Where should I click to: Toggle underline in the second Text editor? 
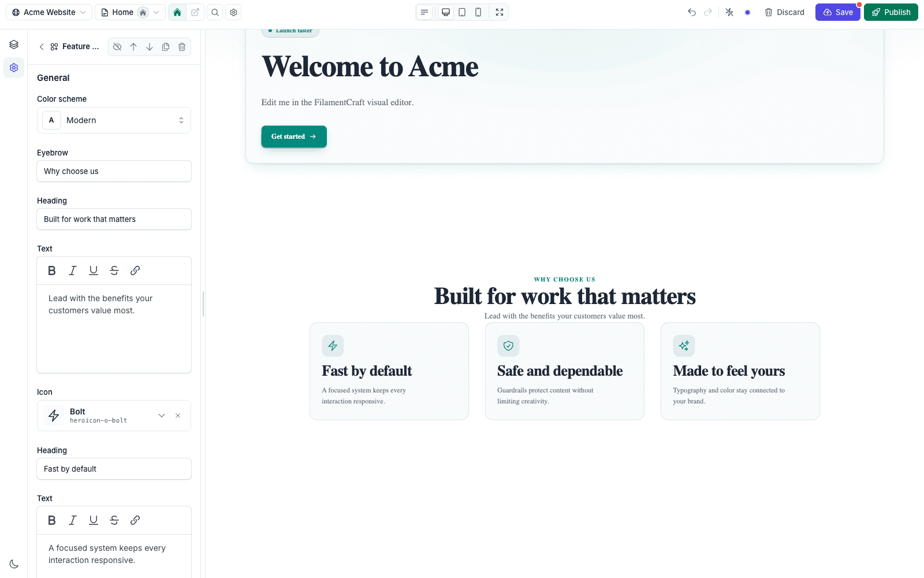click(x=94, y=520)
